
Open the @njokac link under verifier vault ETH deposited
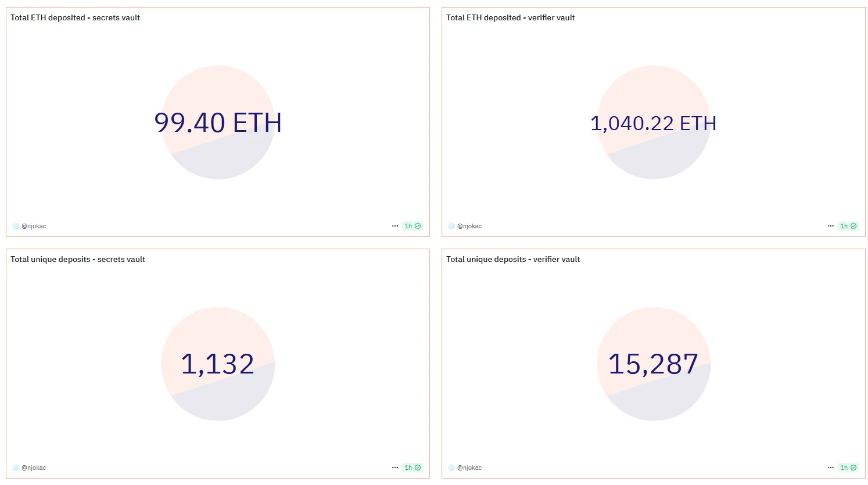pos(469,226)
